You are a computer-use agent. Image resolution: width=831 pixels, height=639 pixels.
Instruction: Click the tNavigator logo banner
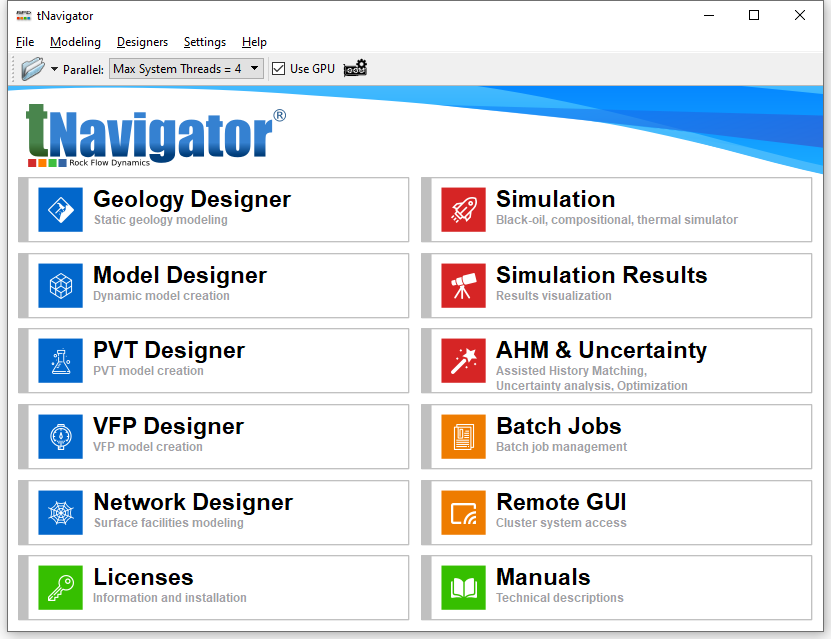click(156, 136)
